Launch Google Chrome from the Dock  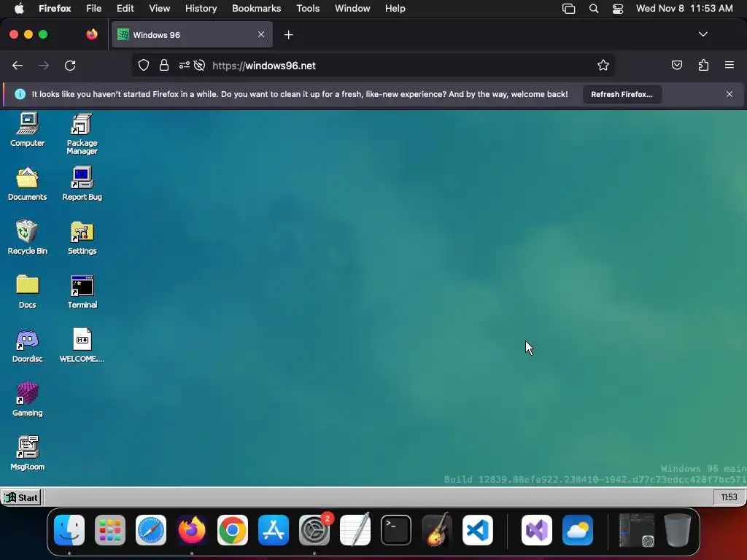(233, 530)
